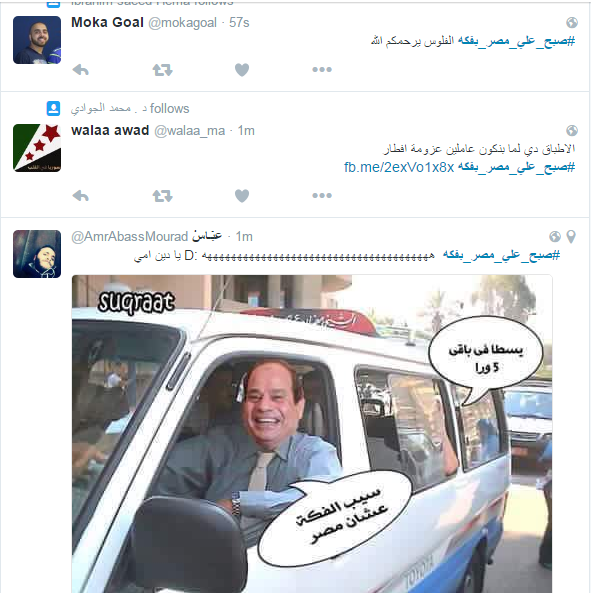Image resolution: width=591 pixels, height=593 pixels.
Task: Click globe icon on AmrAbassMourad's tweet
Action: pos(555,237)
